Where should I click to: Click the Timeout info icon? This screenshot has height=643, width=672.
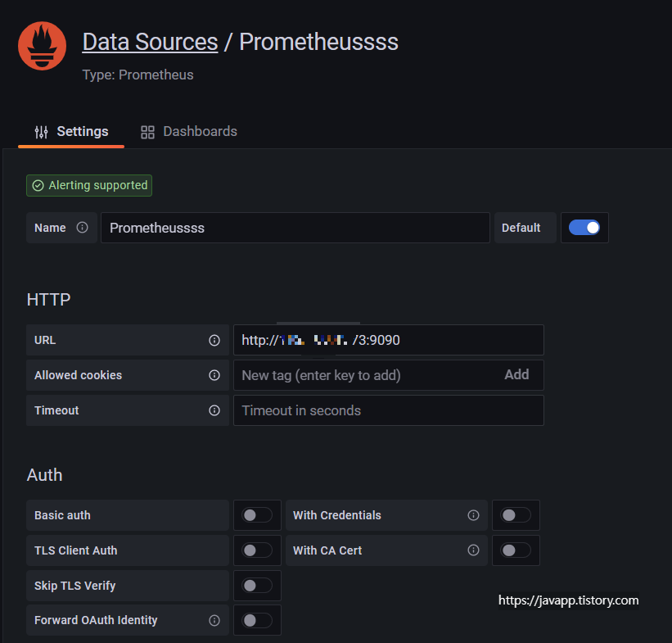pos(214,410)
